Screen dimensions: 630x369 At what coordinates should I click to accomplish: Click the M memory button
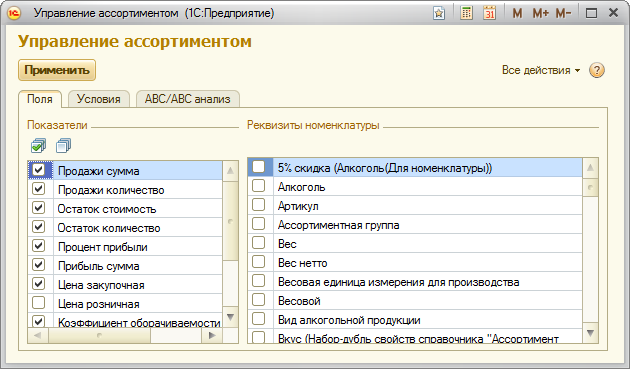pos(517,13)
